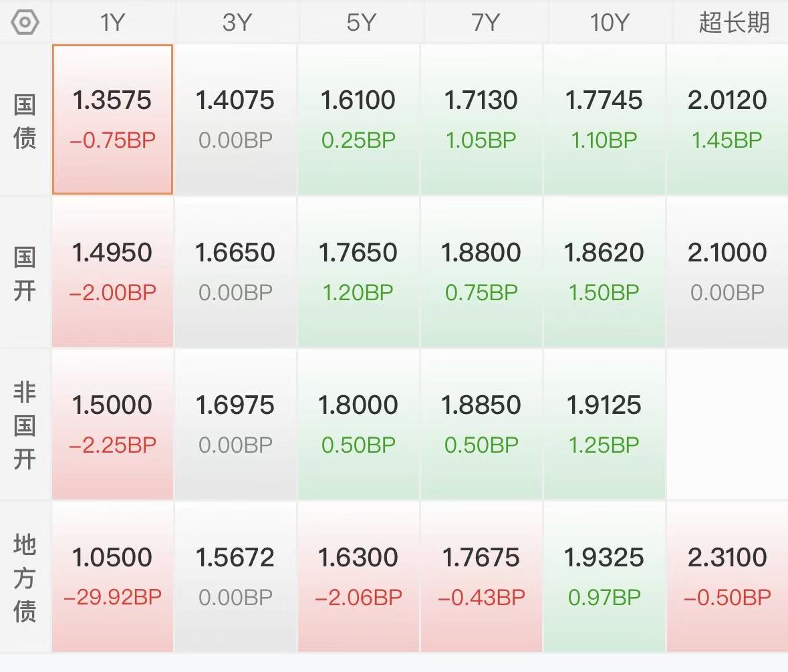788x672 pixels.
Task: Open 地方债 超长期 cell 2.3100
Action: click(727, 576)
